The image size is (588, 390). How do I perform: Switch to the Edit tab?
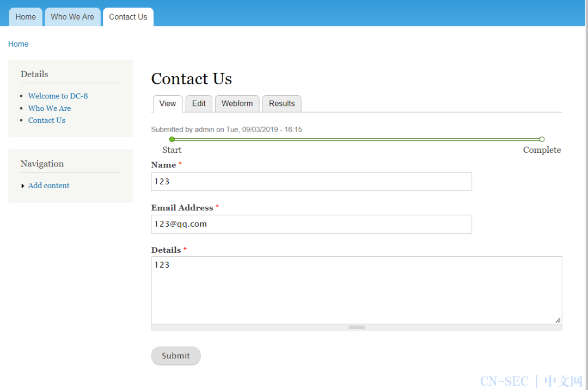199,104
